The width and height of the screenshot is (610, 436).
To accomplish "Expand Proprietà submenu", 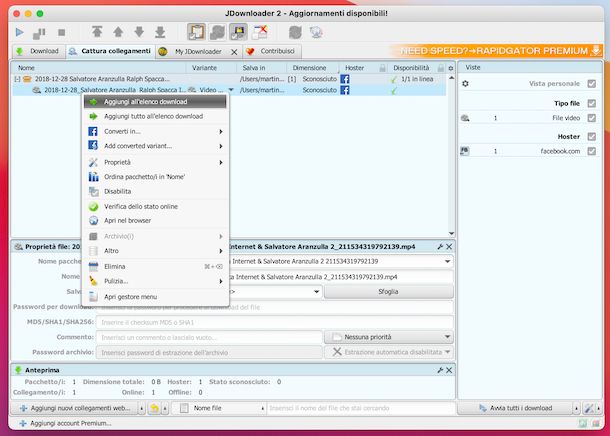I will click(x=221, y=163).
